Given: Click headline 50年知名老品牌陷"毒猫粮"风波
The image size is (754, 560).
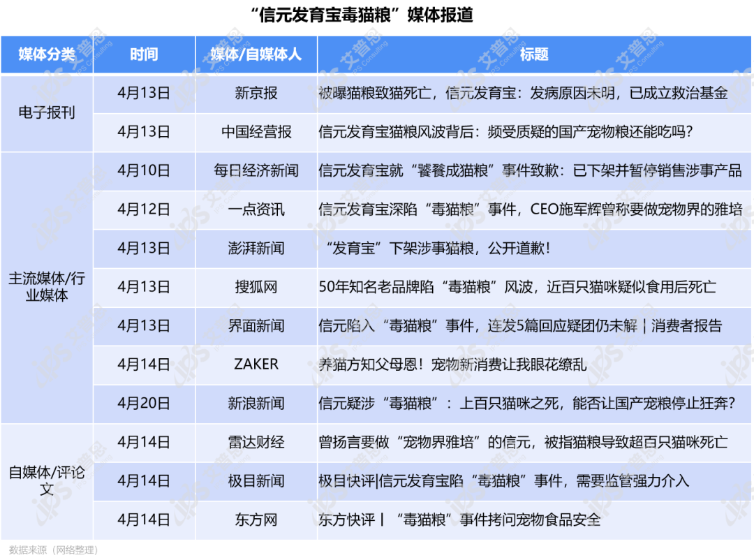Looking at the screenshot, I should pyautogui.click(x=517, y=287).
